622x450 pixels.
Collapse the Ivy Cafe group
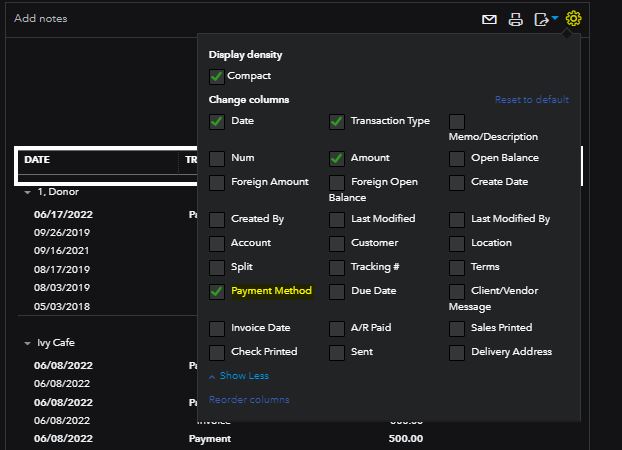point(28,343)
